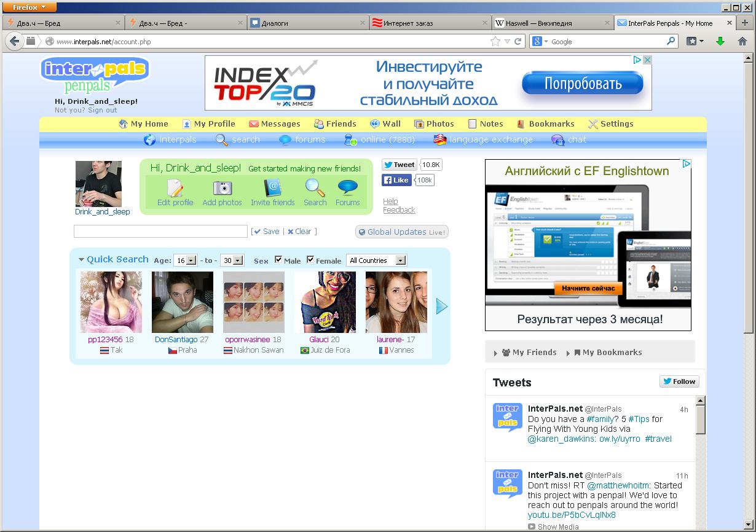Go to the Firefox home page icon
This screenshot has height=532, width=756.
pyautogui.click(x=742, y=42)
